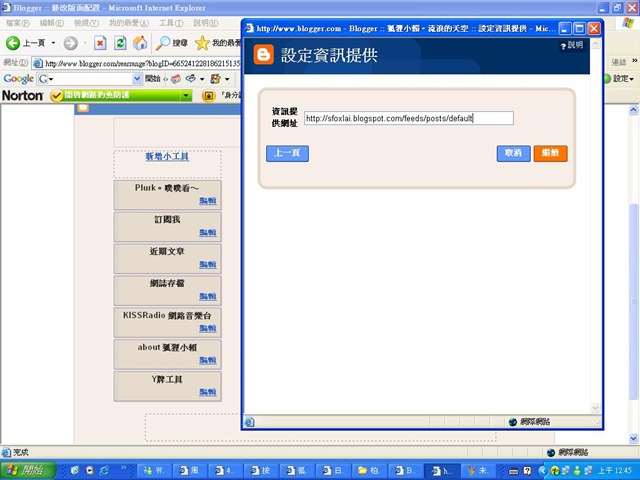640x480 pixels.
Task: Edit the 訂閱我 gadget via its 編輯 link
Action: (x=208, y=233)
